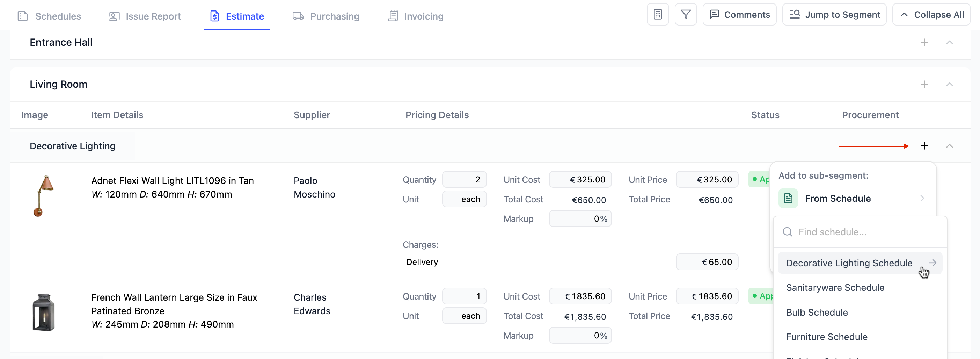Image resolution: width=980 pixels, height=359 pixels.
Task: Choose Furniture Schedule
Action: (x=860, y=337)
